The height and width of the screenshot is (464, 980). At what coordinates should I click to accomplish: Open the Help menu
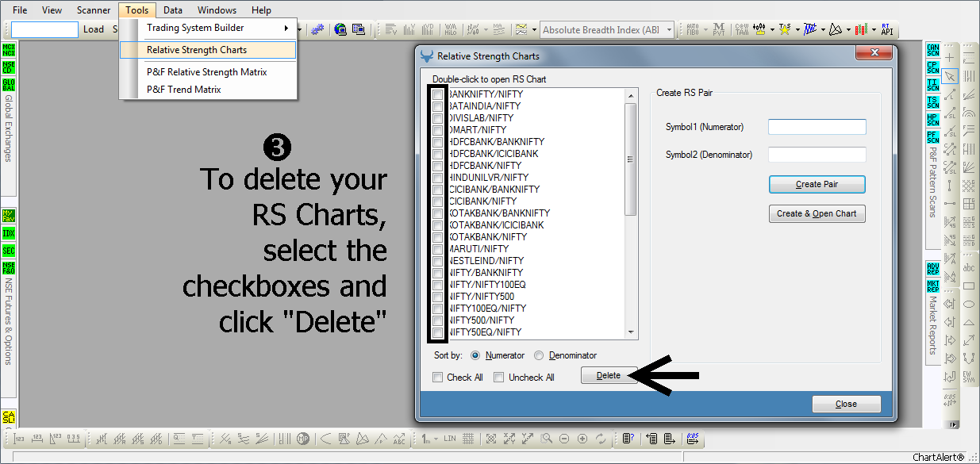point(261,10)
